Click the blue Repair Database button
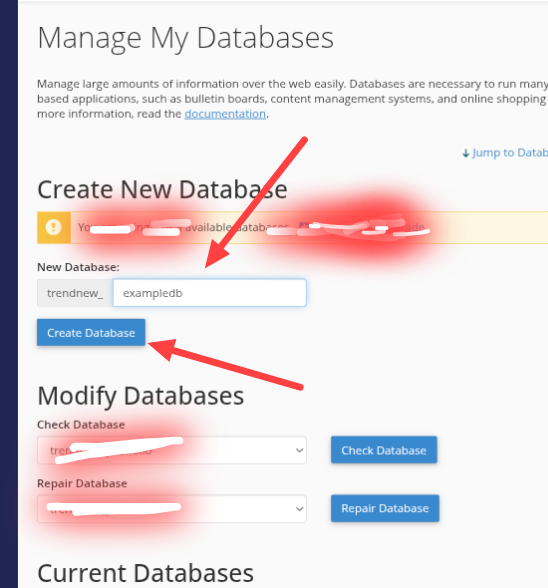 click(385, 508)
